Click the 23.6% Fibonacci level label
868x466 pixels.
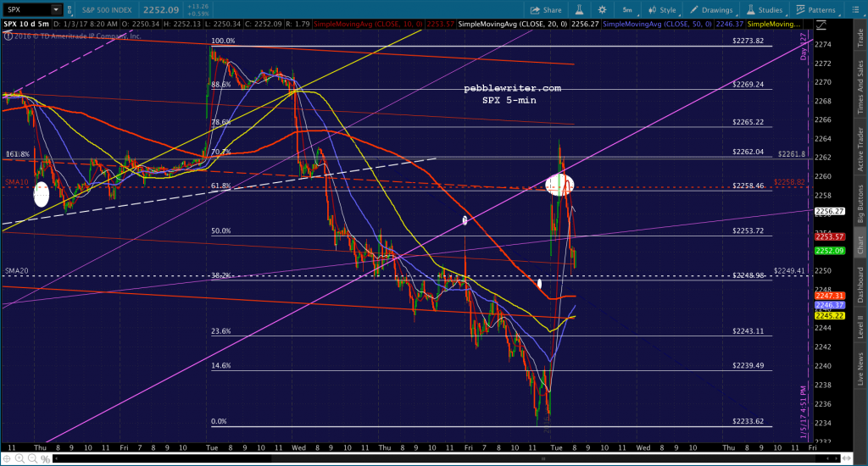221,331
